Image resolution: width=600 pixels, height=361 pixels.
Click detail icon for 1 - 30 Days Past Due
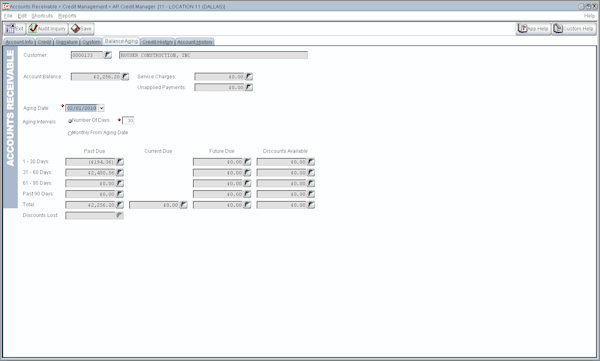click(120, 162)
